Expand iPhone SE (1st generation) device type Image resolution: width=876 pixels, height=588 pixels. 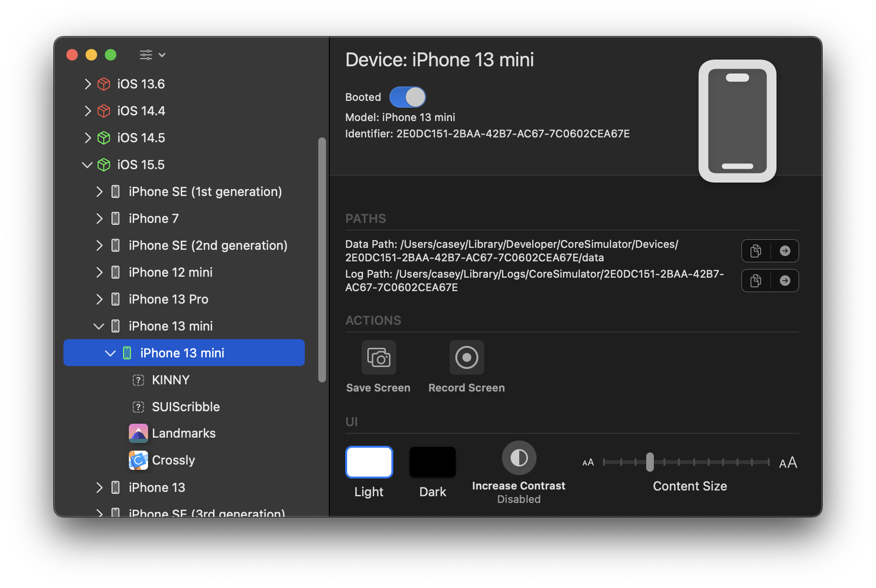pos(99,192)
